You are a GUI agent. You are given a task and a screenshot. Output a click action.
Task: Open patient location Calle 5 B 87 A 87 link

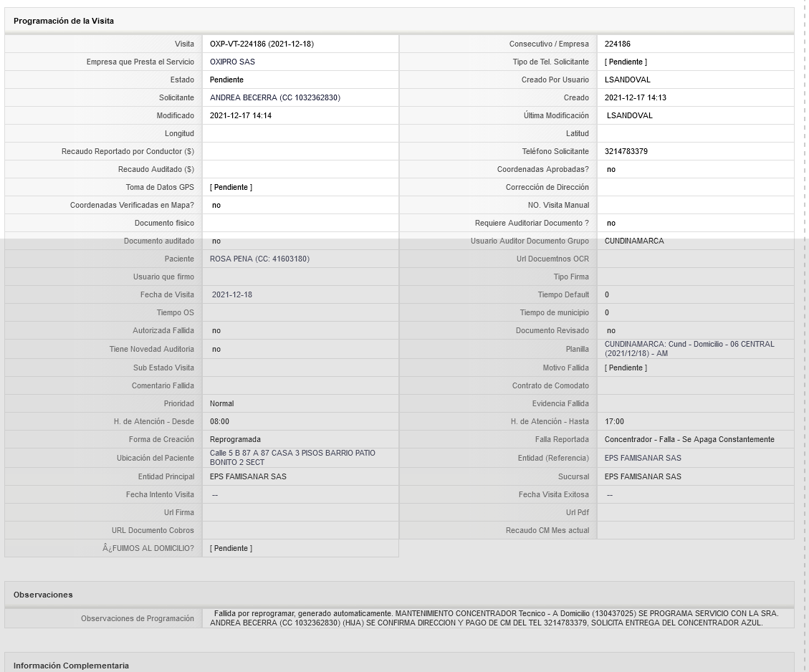click(x=292, y=458)
